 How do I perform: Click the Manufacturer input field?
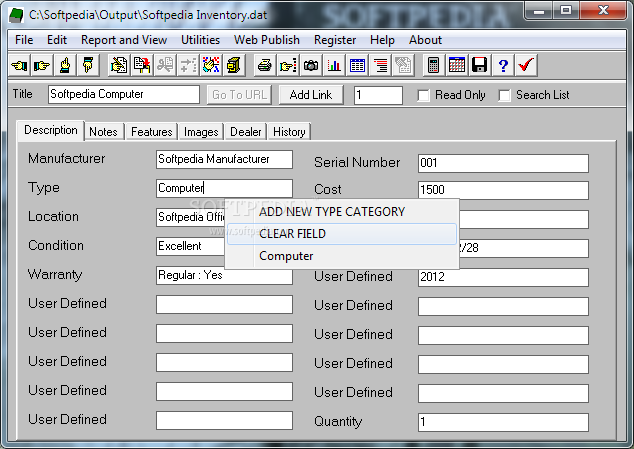tap(224, 159)
